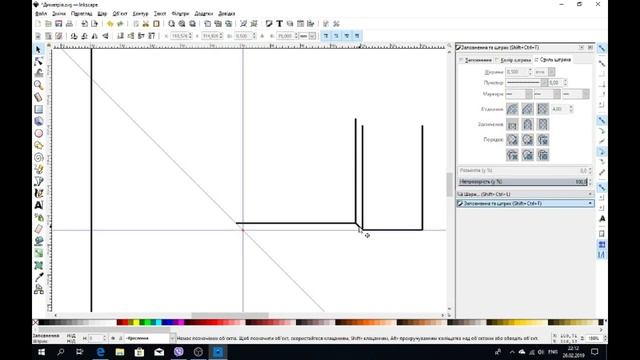Select the Star and polygon tool

[38, 145]
